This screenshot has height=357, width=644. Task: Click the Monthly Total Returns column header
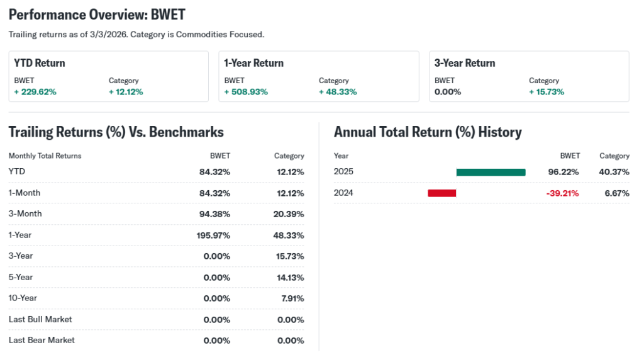(x=45, y=156)
